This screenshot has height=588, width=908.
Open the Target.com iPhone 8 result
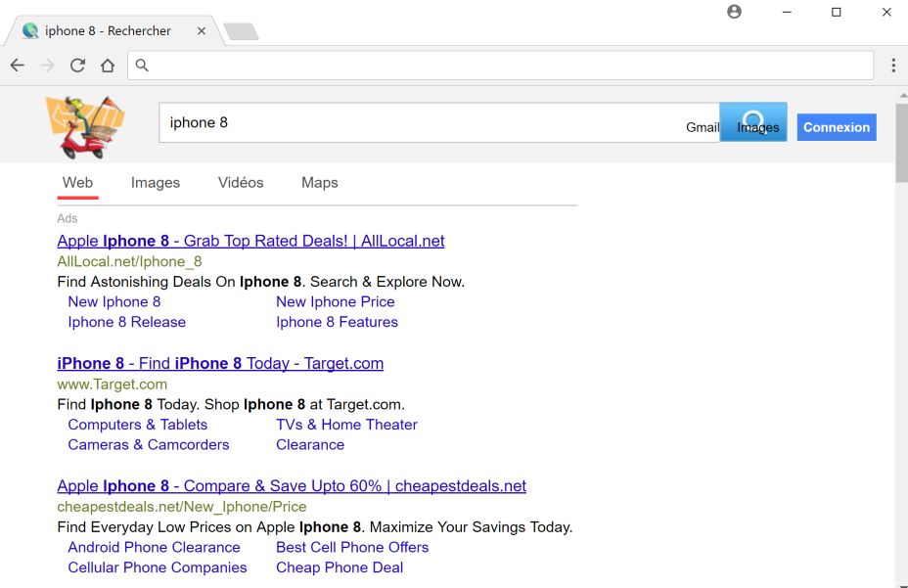(x=220, y=364)
